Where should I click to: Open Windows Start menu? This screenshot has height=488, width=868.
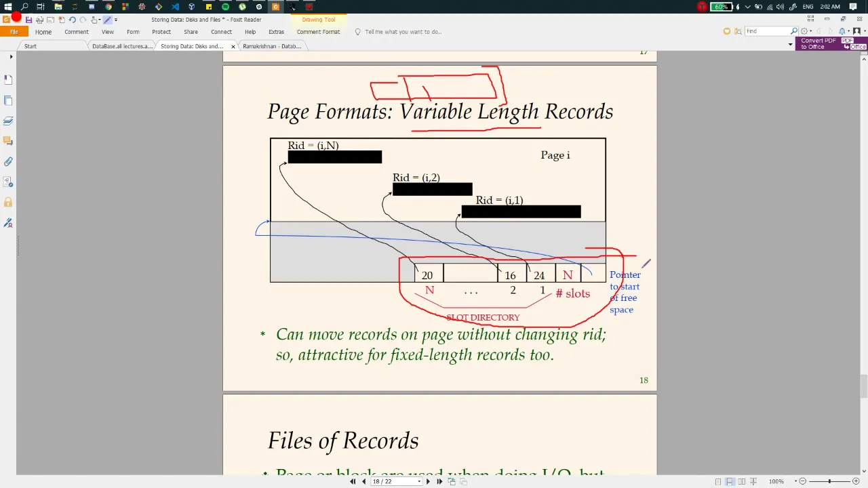pos(8,7)
